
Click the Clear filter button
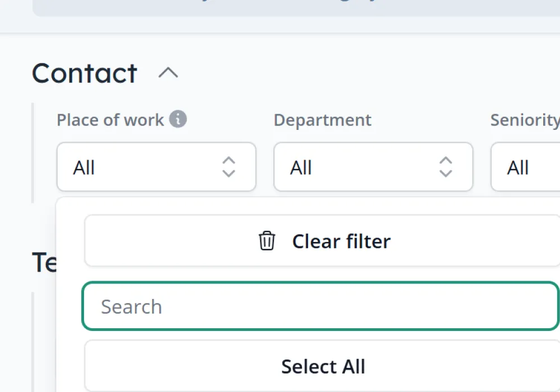(322, 241)
